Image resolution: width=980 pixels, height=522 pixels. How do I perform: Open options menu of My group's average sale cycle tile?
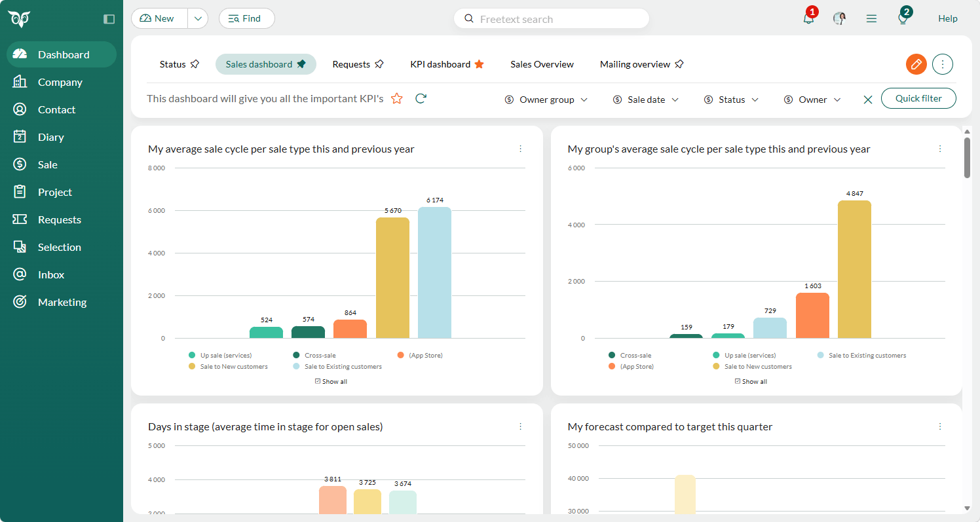tap(940, 149)
